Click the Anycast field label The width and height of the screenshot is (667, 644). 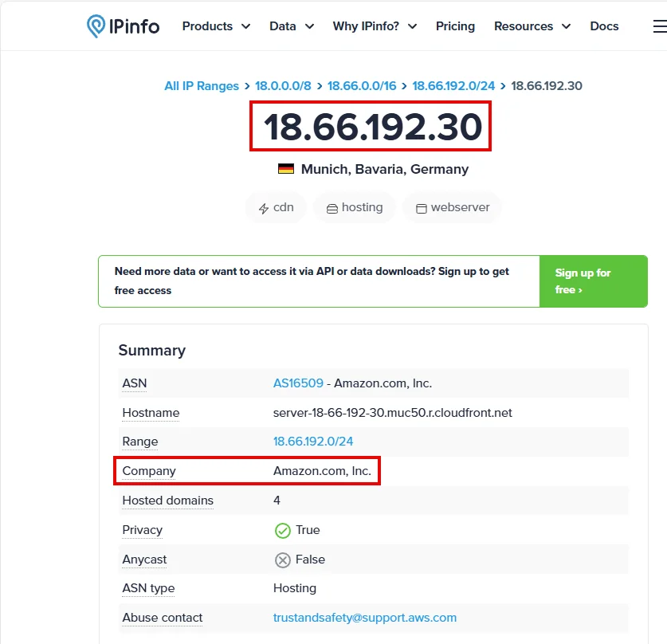(144, 560)
